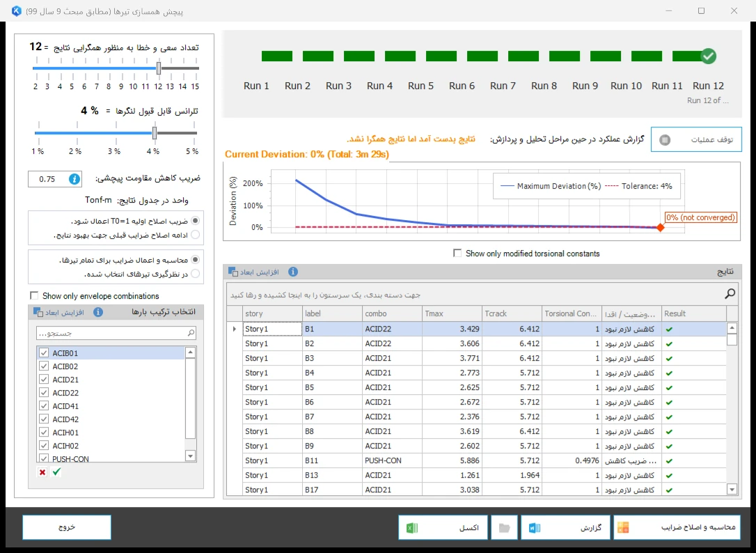
Task: Click the green result check for row B11
Action: (669, 461)
